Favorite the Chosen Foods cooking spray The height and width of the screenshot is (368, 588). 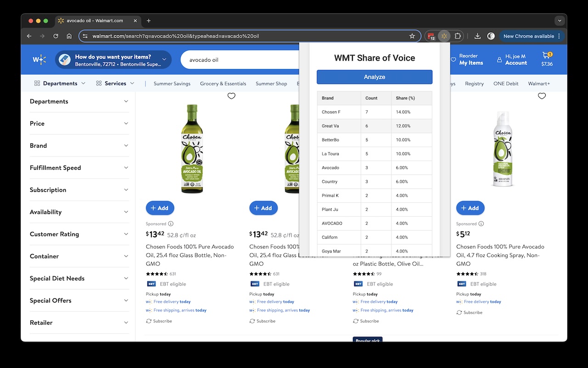click(542, 96)
